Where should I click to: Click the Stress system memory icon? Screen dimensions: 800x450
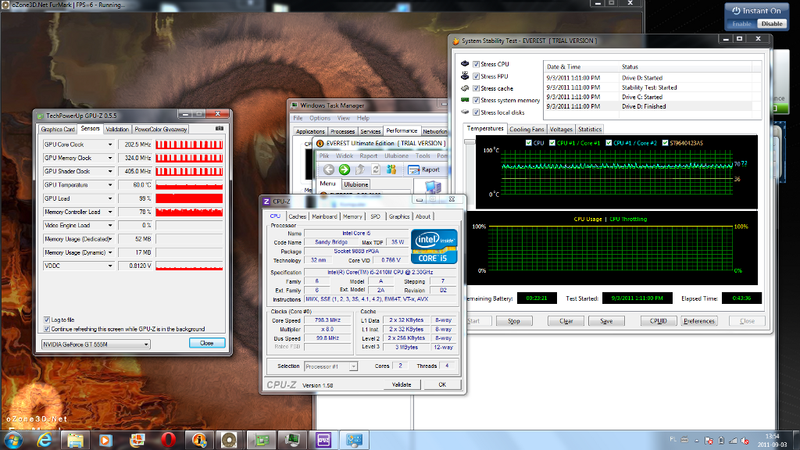(465, 100)
